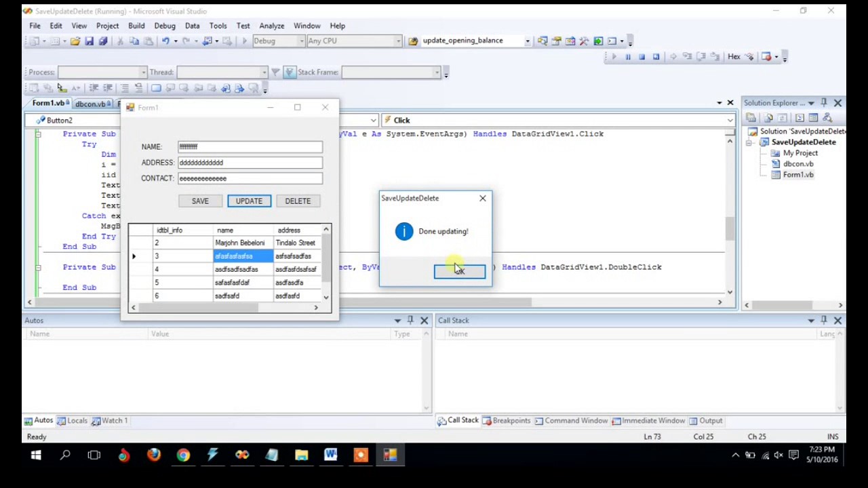Click Comment out selected lines icon
This screenshot has width=868, height=488.
tap(124, 88)
